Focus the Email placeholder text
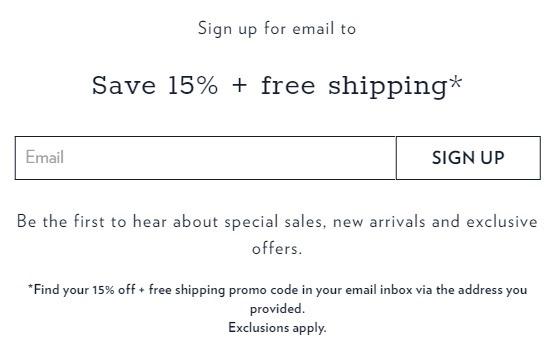This screenshot has height=360, width=559. (x=45, y=157)
